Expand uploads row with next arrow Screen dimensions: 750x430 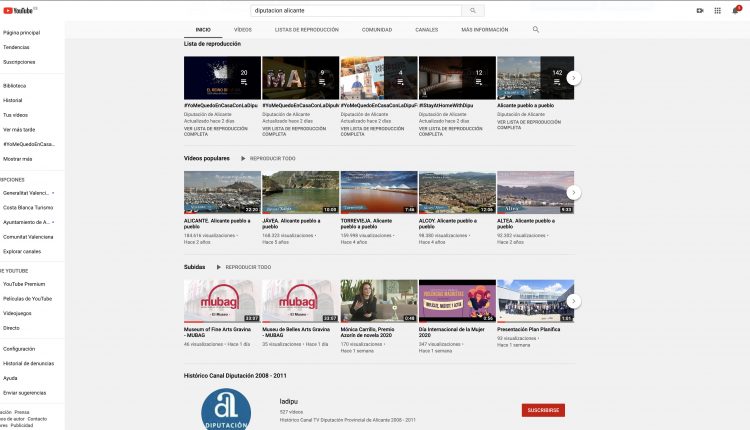click(x=574, y=301)
